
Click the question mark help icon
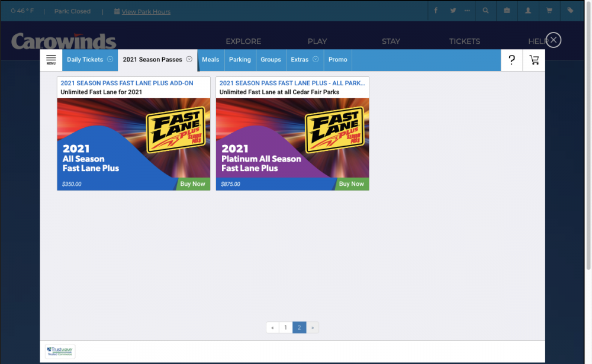pos(512,60)
